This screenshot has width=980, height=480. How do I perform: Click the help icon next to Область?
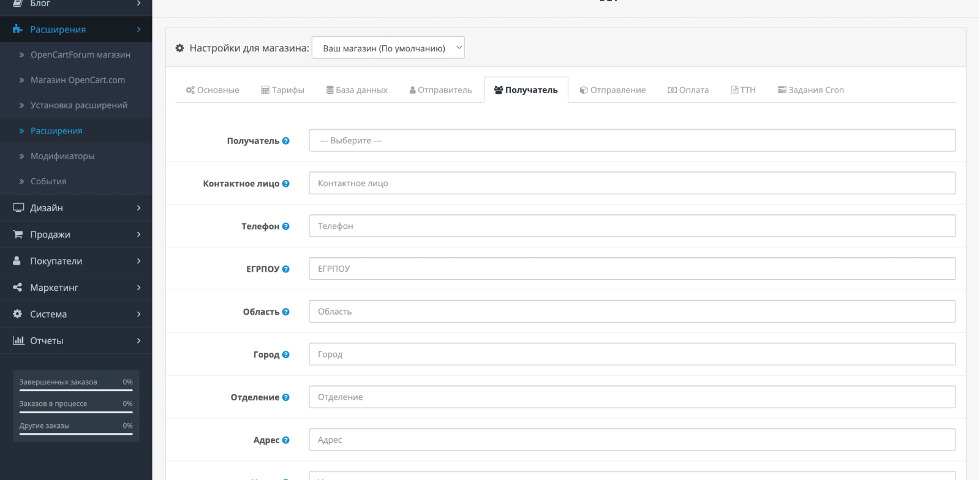coord(285,312)
